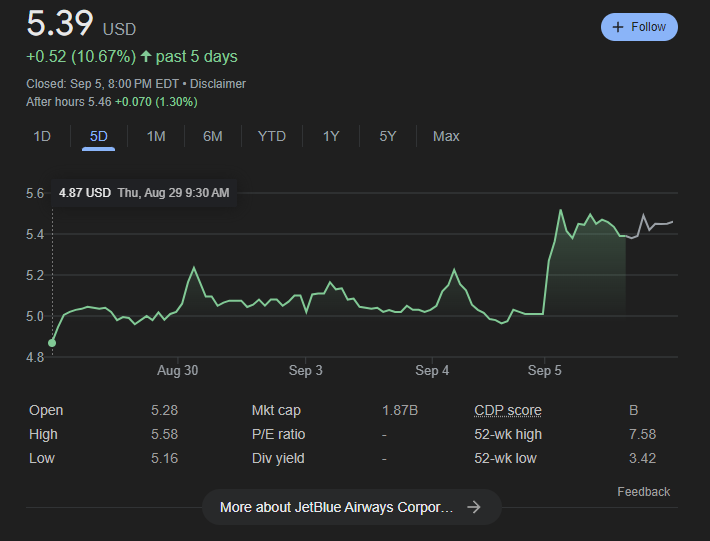The image size is (710, 541).
Task: Click the CDP score label
Action: [x=508, y=410]
